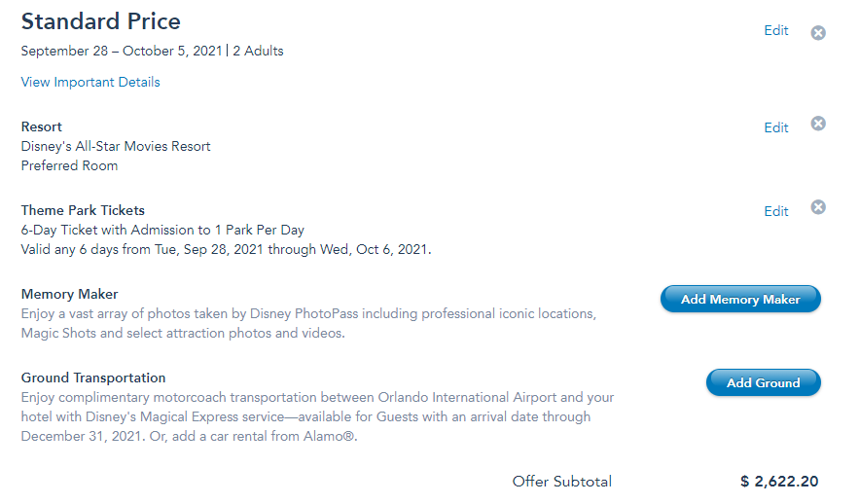Viewport: 859px width, 504px height.
Task: Click the $2,622.20 subtotal amount
Action: tap(778, 482)
